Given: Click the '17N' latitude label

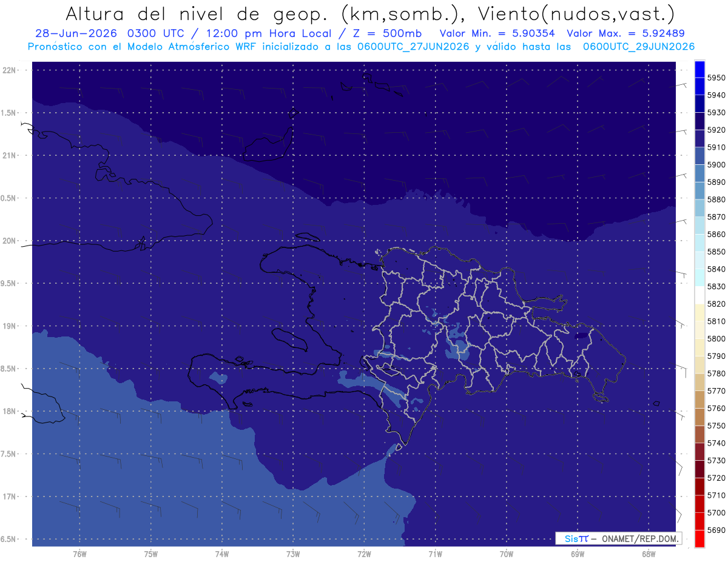Looking at the screenshot, I should (x=10, y=497).
